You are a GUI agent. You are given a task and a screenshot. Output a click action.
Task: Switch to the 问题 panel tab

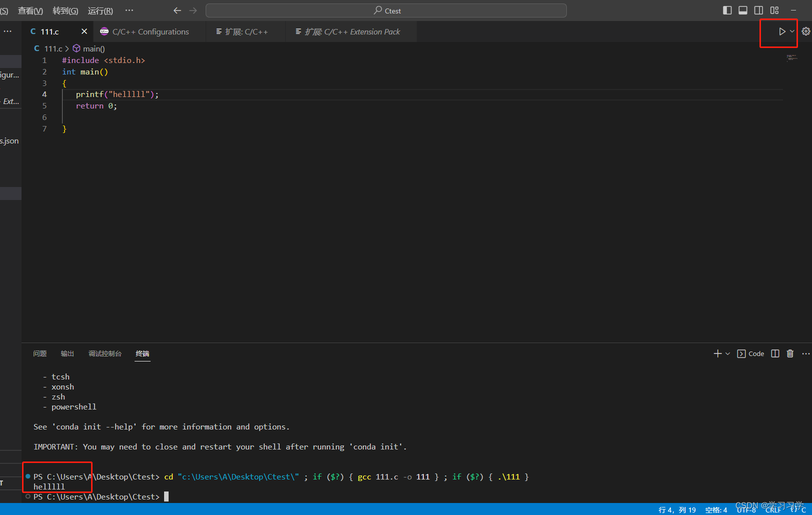coord(40,353)
